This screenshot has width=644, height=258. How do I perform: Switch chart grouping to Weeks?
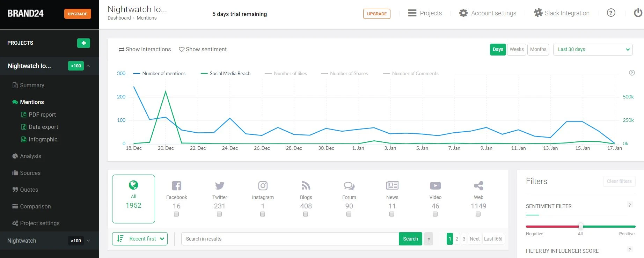(x=516, y=50)
